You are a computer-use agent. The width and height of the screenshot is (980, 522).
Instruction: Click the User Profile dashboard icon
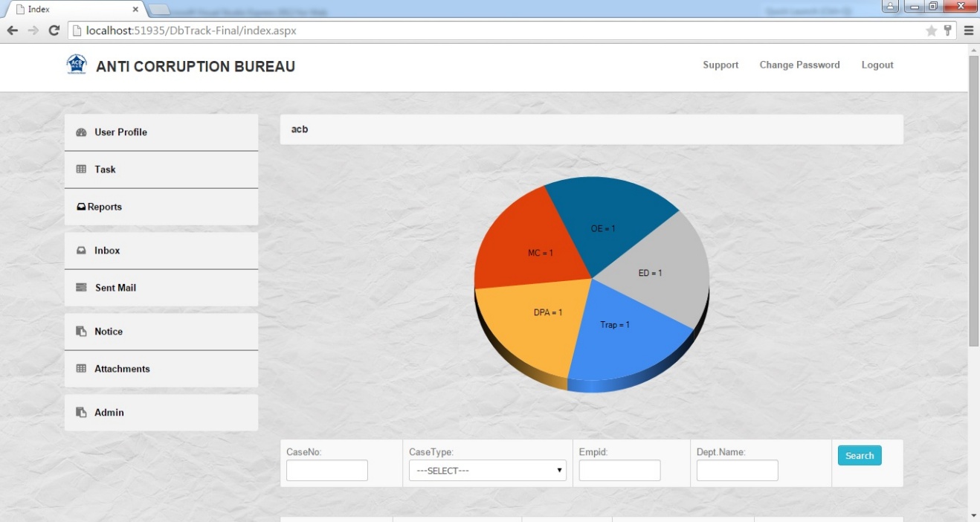82,132
